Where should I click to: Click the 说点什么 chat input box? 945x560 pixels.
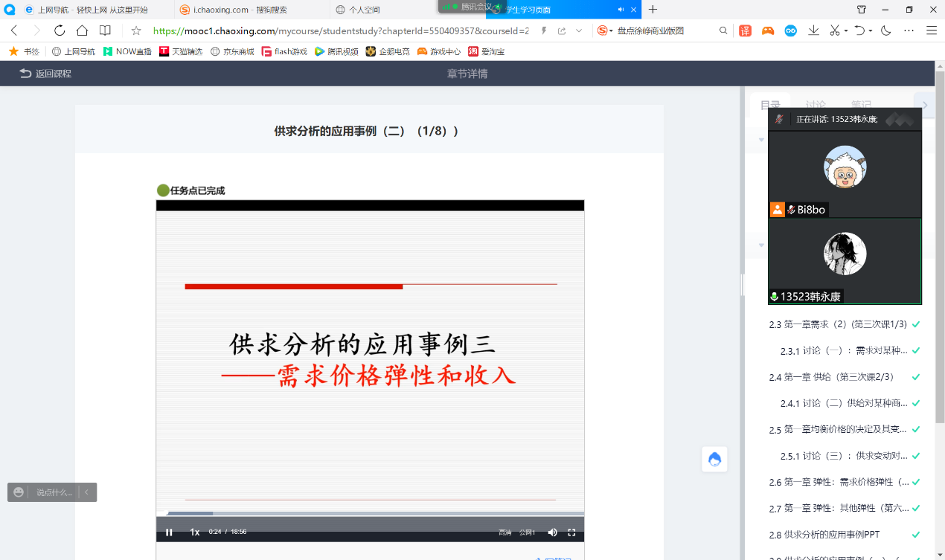coord(54,492)
